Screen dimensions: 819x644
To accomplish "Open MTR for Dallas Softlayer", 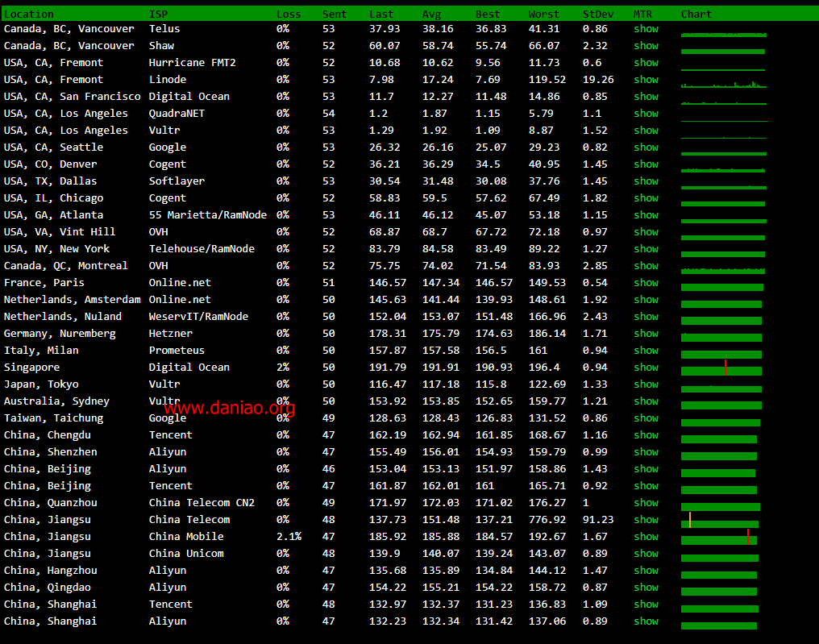I will click(646, 181).
